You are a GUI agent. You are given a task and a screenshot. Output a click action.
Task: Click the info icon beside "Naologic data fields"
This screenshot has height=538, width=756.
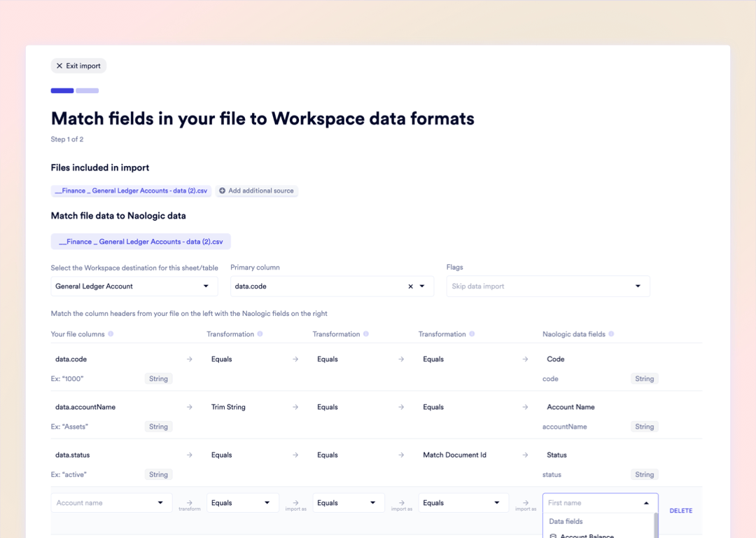(612, 334)
